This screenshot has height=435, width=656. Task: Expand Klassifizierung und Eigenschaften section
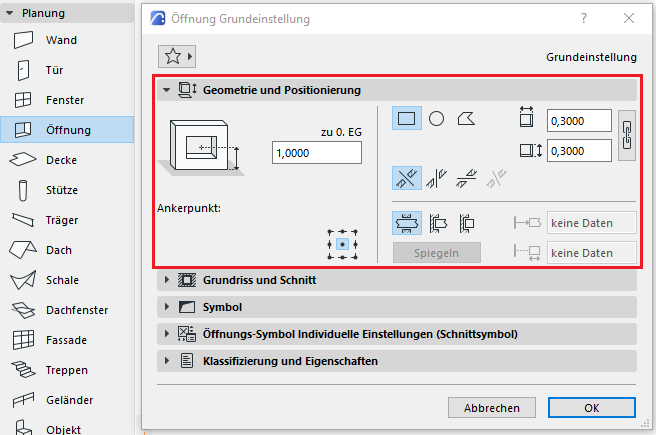(x=166, y=361)
